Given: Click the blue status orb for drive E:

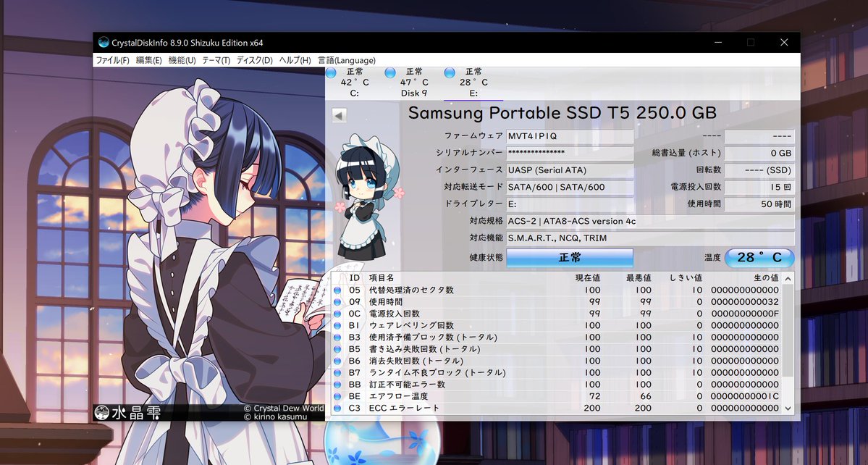Looking at the screenshot, I should tap(450, 72).
